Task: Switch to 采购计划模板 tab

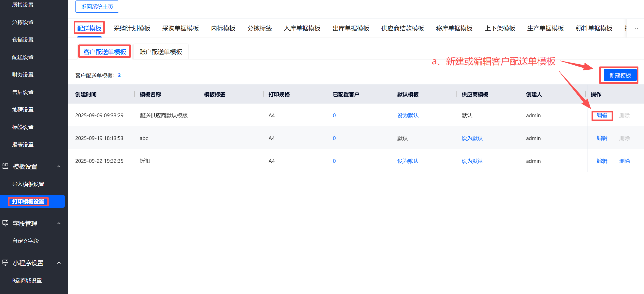Action: point(132,28)
